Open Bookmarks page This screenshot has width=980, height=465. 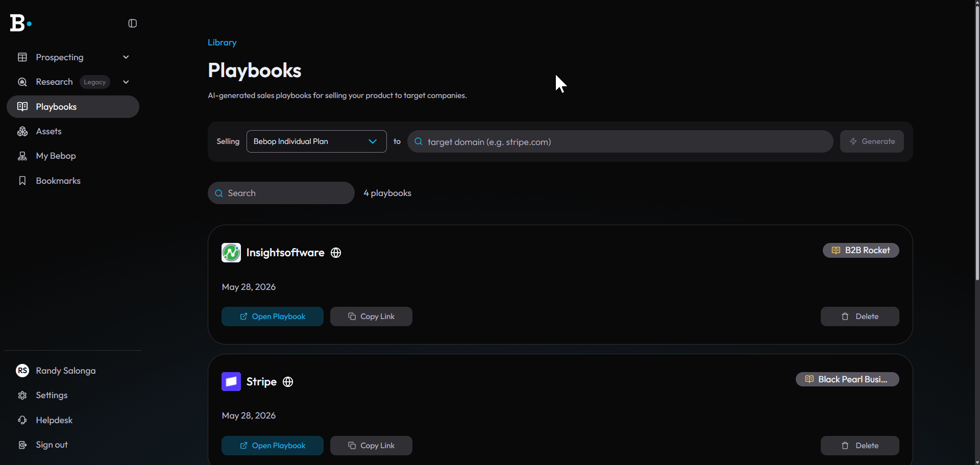coord(73,181)
